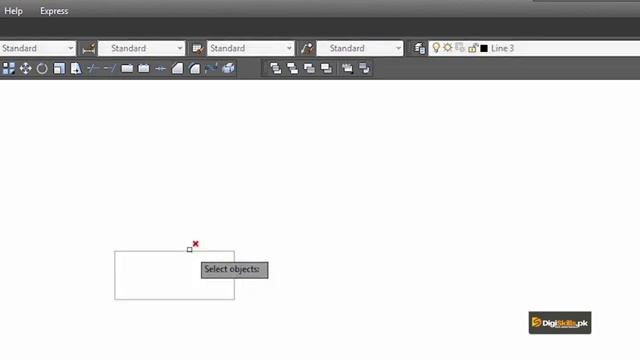
Task: Toggle the layer on/off lightbulb
Action: click(x=436, y=48)
